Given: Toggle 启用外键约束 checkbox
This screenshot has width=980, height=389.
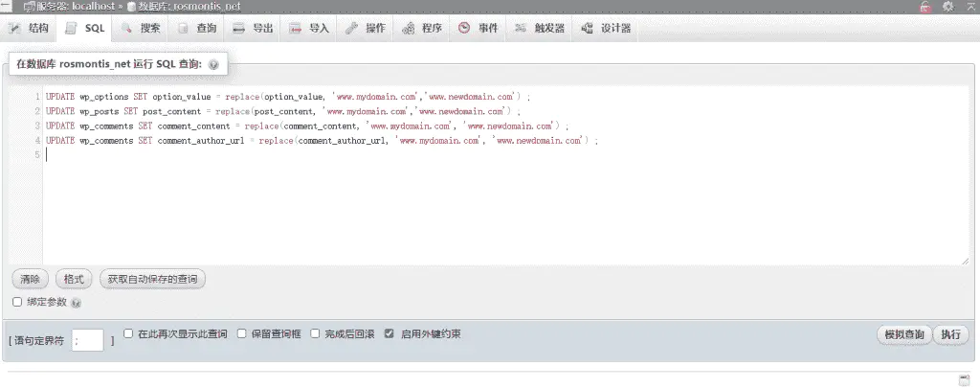Looking at the screenshot, I should [389, 333].
